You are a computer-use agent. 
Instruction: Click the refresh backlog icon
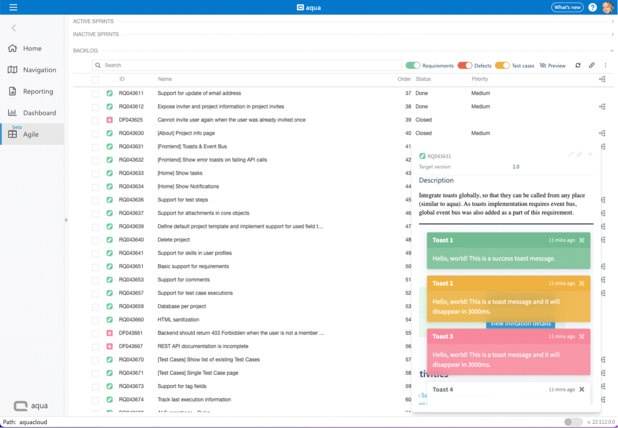(578, 65)
